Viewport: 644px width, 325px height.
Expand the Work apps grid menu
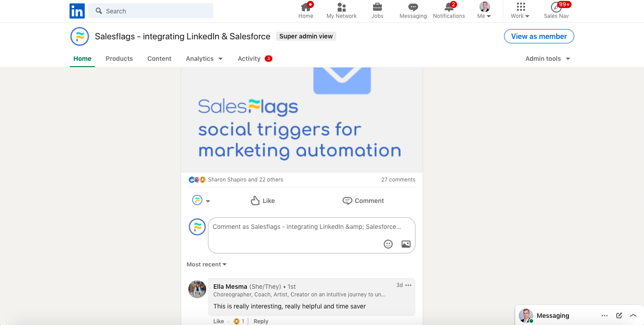[520, 11]
